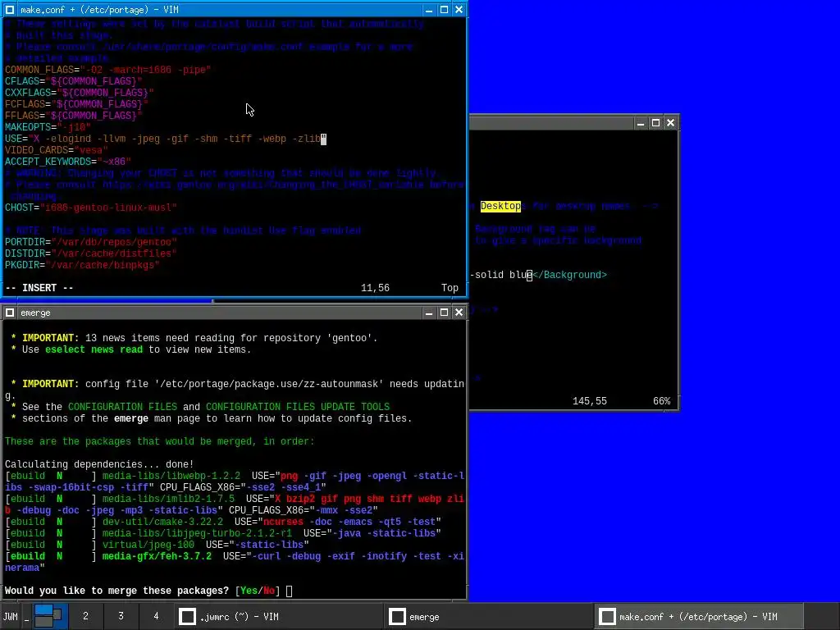Click the "Calculating dependencies... done!" line
This screenshot has height=630, width=840.
point(99,464)
